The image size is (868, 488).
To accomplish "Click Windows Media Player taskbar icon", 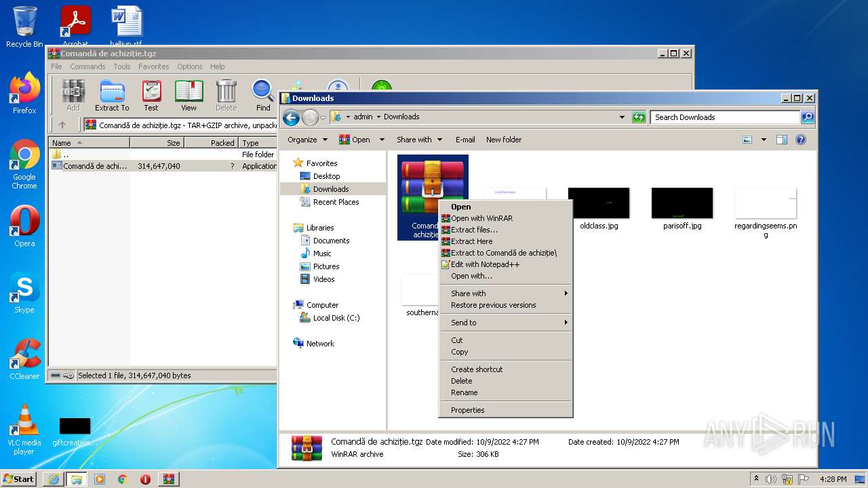I will tap(100, 479).
